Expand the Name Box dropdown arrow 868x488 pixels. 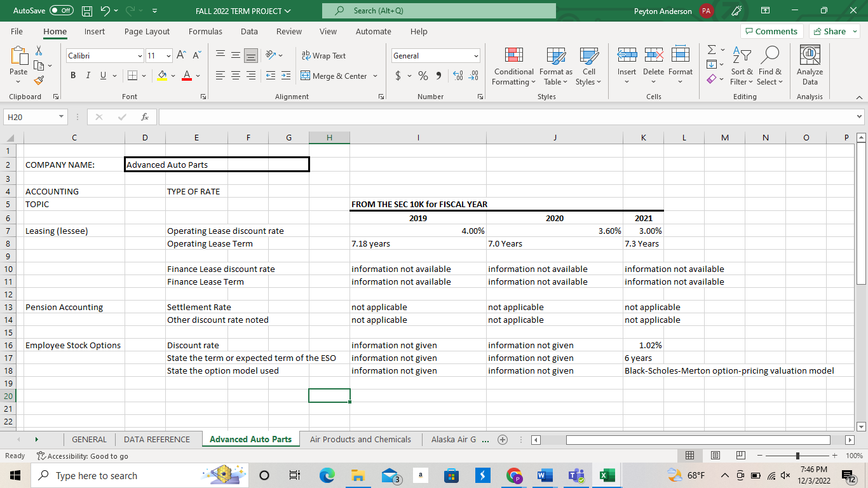pyautogui.click(x=60, y=117)
